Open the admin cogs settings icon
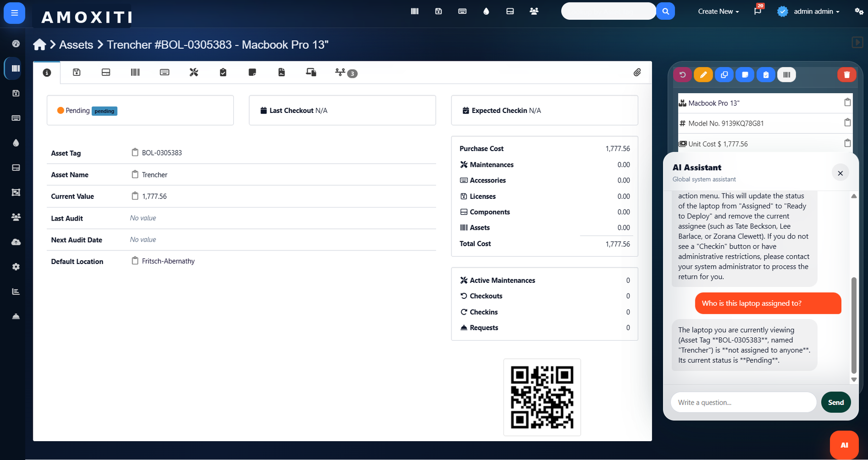Image resolution: width=868 pixels, height=460 pixels. [859, 11]
